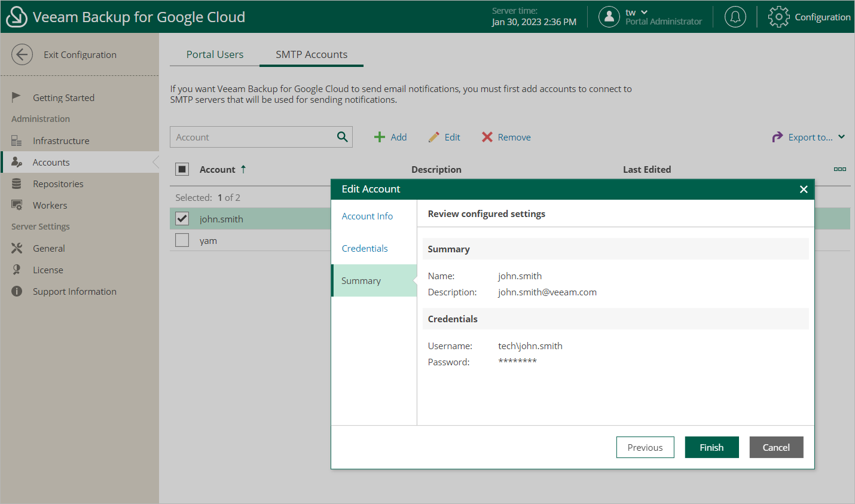Click the server time Jan 30, 2023 text
Viewport: 855px width, 504px height.
[x=534, y=22]
